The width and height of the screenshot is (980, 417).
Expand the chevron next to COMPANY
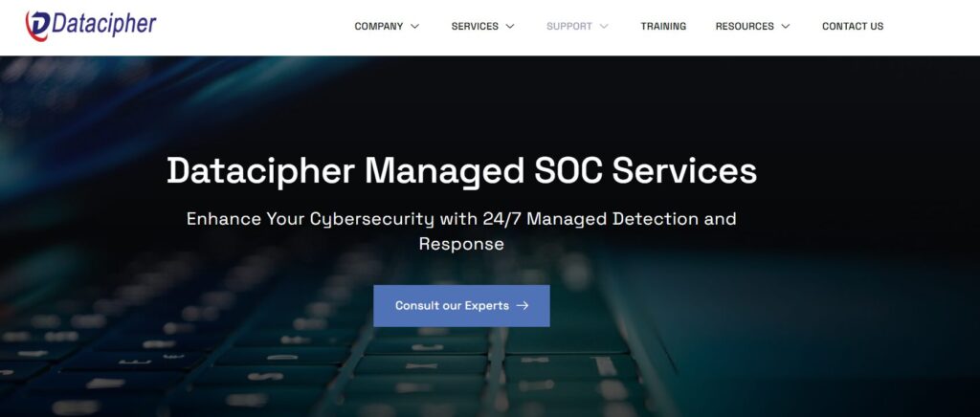(x=415, y=26)
